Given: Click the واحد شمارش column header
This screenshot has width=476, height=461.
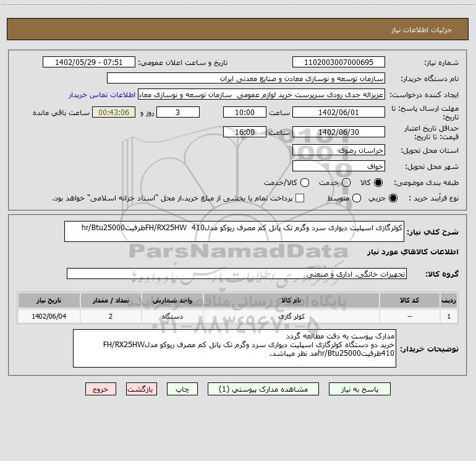Looking at the screenshot, I should (172, 300).
